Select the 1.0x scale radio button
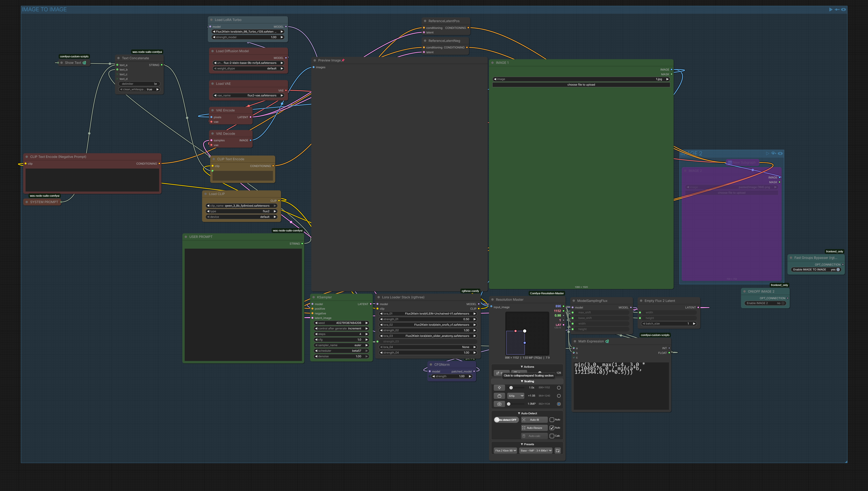Image resolution: width=868 pixels, height=491 pixels. click(x=559, y=388)
